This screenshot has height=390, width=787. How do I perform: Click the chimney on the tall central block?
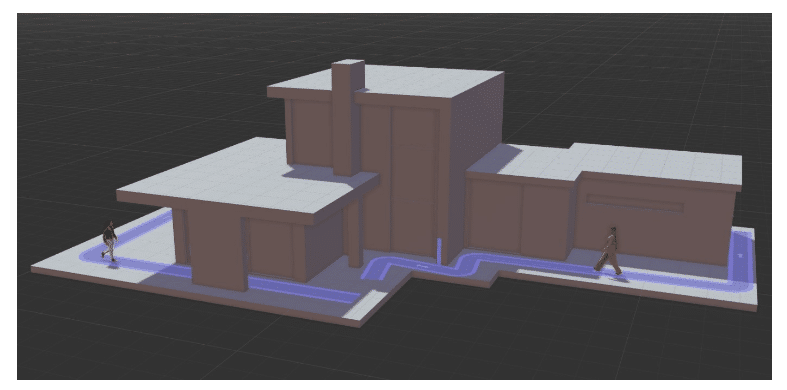347,117
